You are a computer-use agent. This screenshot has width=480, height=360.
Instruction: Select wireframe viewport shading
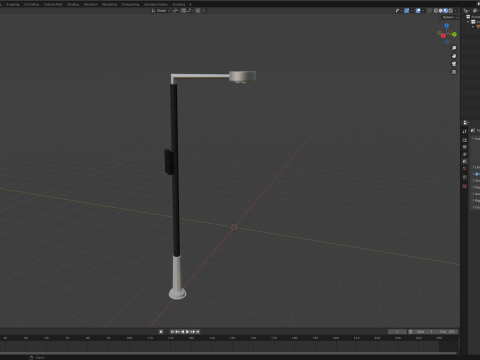(436, 11)
